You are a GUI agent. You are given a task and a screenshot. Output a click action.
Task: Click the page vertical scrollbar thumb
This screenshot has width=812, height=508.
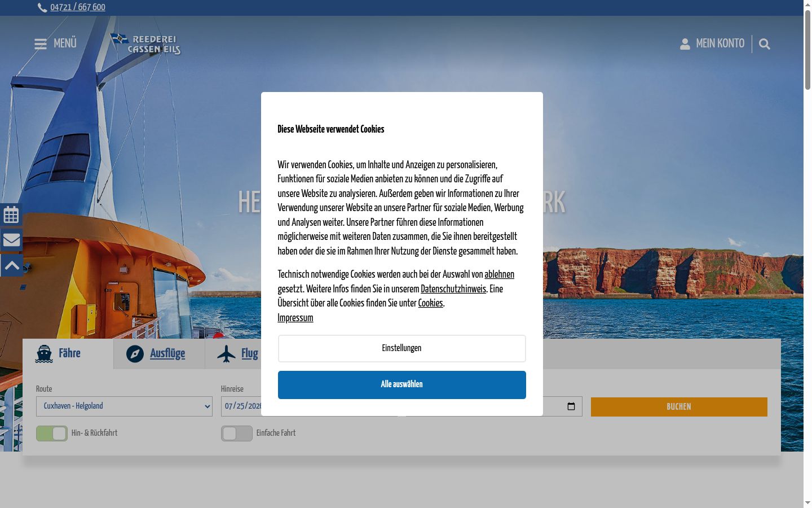coord(807,50)
